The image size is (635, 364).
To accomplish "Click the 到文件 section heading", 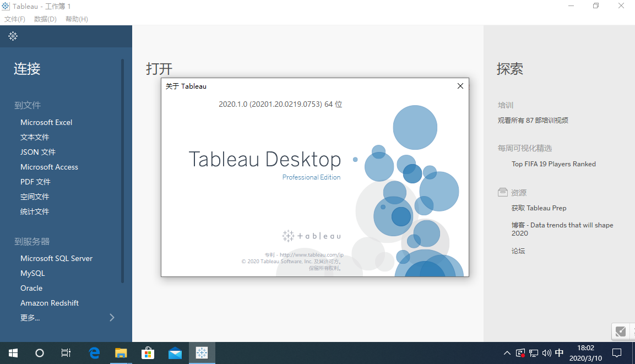I will pyautogui.click(x=28, y=105).
